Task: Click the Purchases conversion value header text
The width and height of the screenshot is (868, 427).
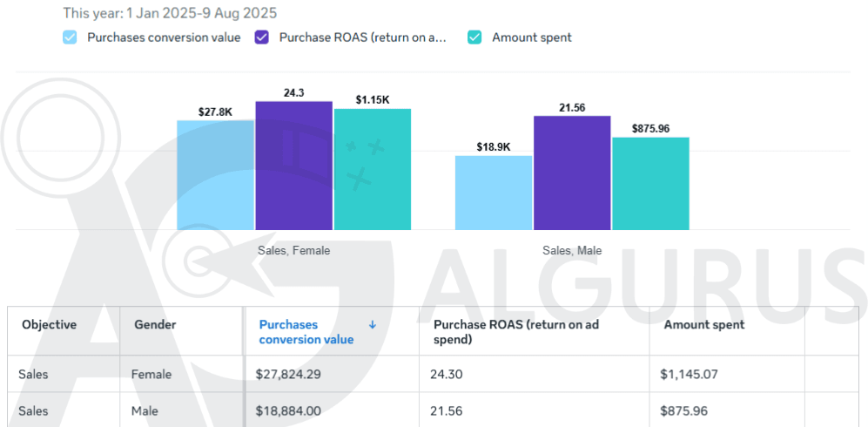Action: (306, 332)
